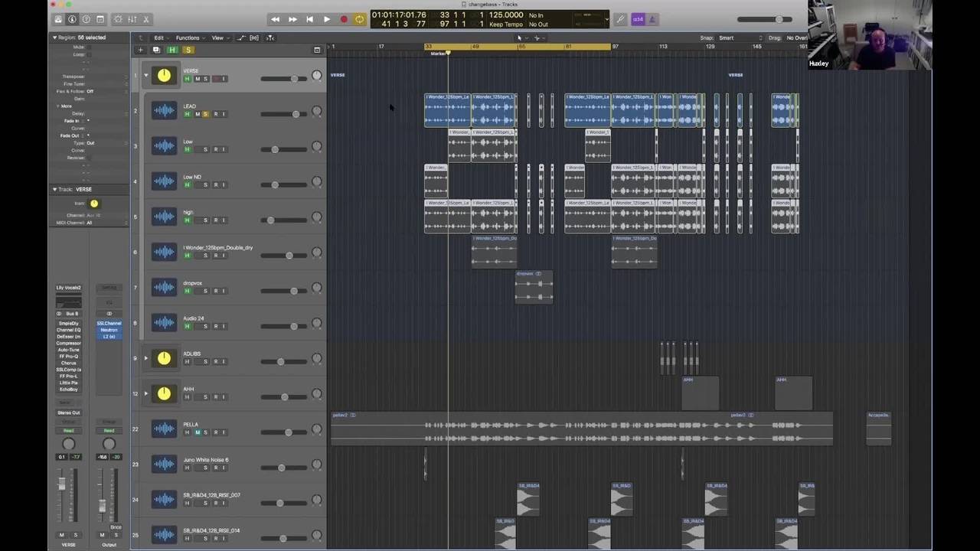The image size is (980, 551).
Task: Toggle Hide on the dropvox track
Action: pos(187,291)
